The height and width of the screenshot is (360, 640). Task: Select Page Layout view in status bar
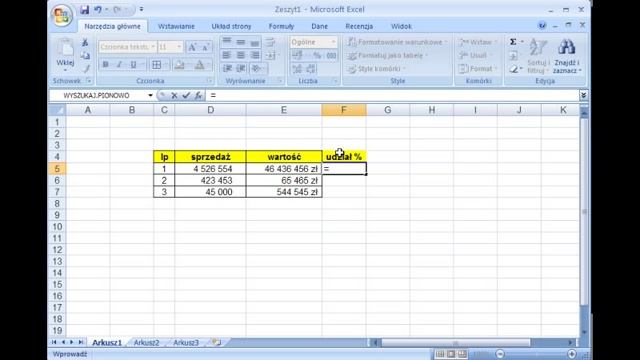click(x=451, y=354)
